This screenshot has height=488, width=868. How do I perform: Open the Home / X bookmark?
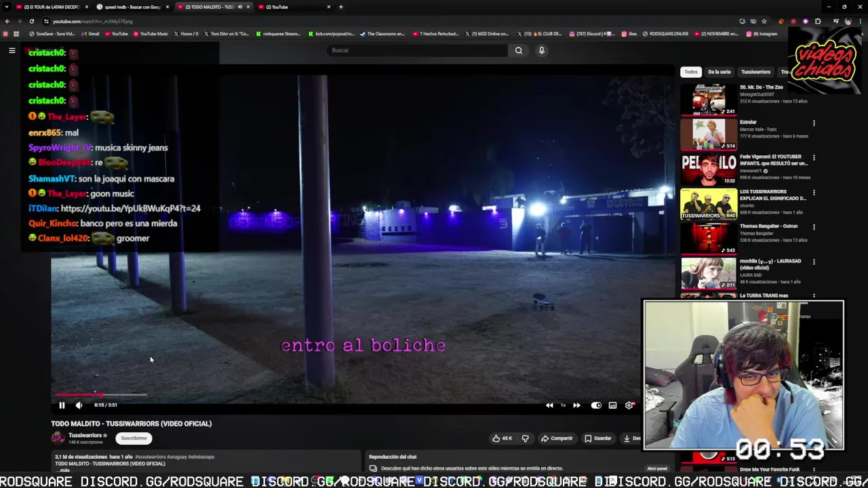point(186,34)
